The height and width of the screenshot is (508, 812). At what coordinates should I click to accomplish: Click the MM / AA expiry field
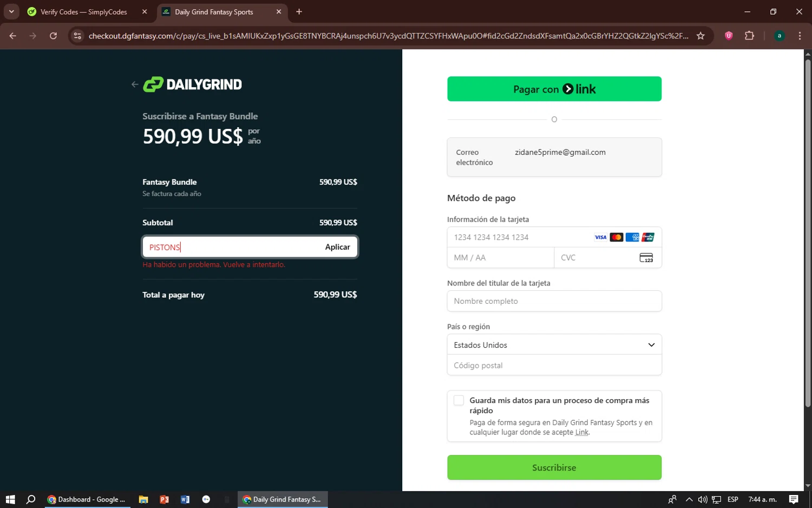click(x=500, y=258)
